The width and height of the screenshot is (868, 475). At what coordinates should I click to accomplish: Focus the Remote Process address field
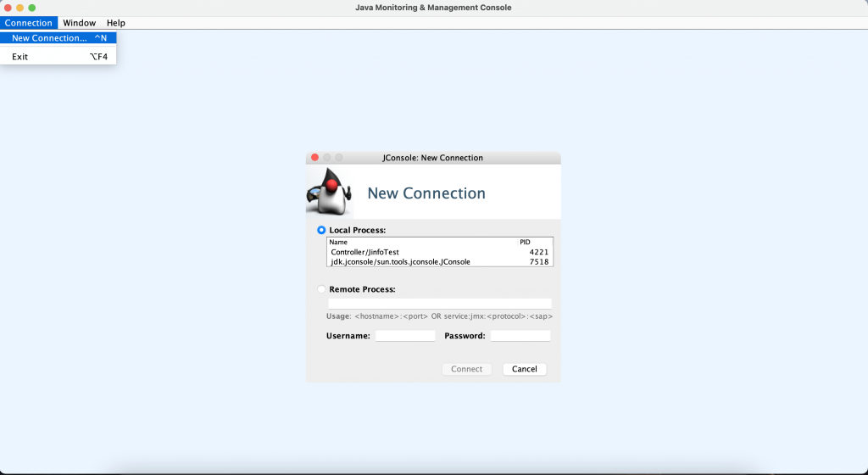click(x=440, y=304)
